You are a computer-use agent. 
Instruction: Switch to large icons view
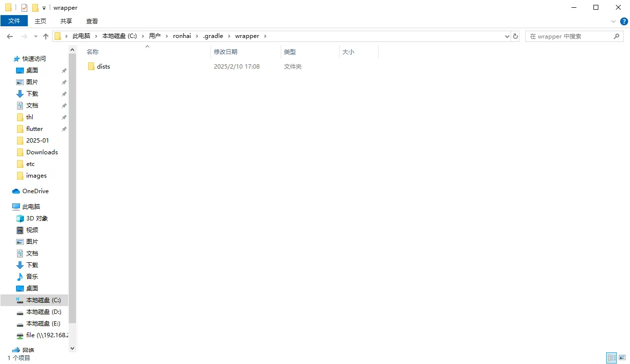623,358
